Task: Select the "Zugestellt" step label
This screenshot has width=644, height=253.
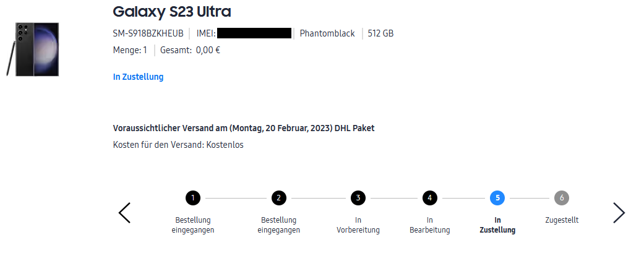Action: [562, 220]
